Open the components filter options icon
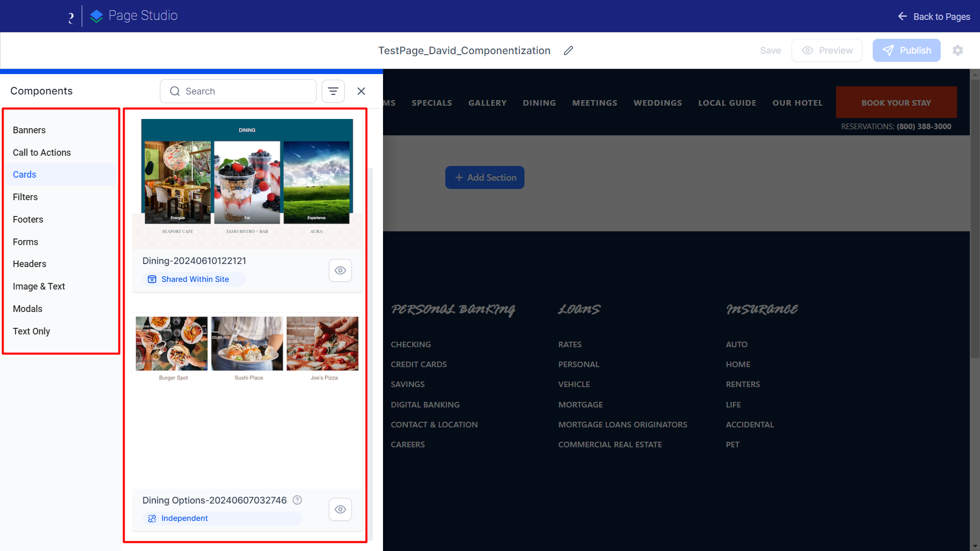 click(333, 91)
